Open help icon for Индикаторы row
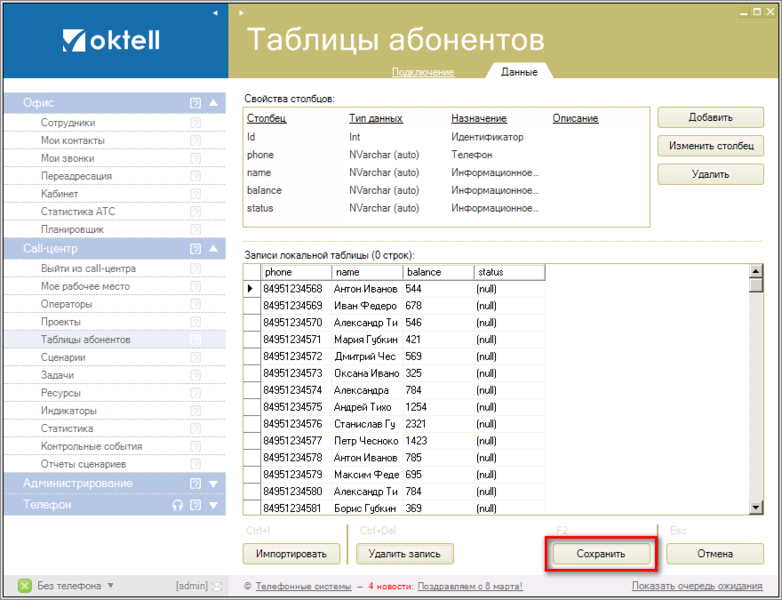 point(195,411)
